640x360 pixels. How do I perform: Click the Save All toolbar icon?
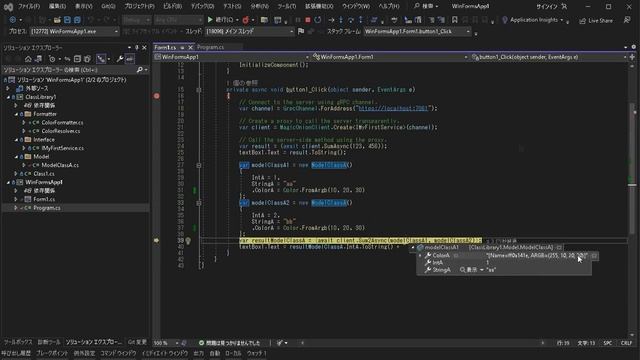[x=77, y=20]
